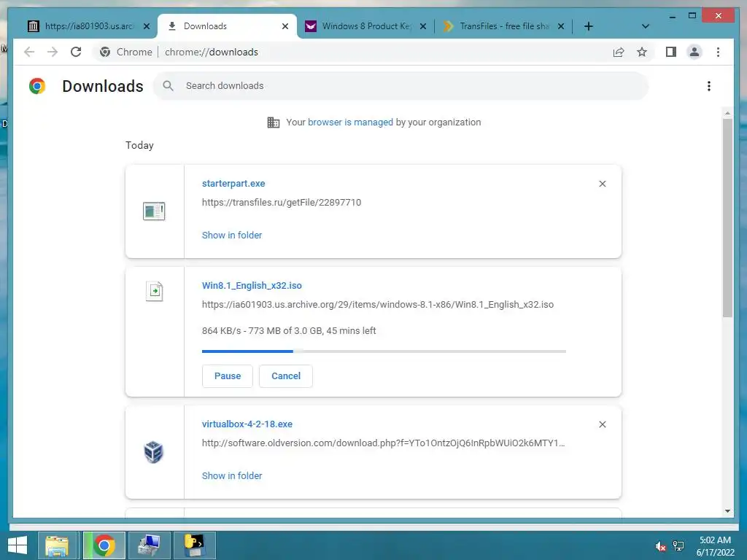Click the scrollbar up arrow
The height and width of the screenshot is (560, 747).
727,113
